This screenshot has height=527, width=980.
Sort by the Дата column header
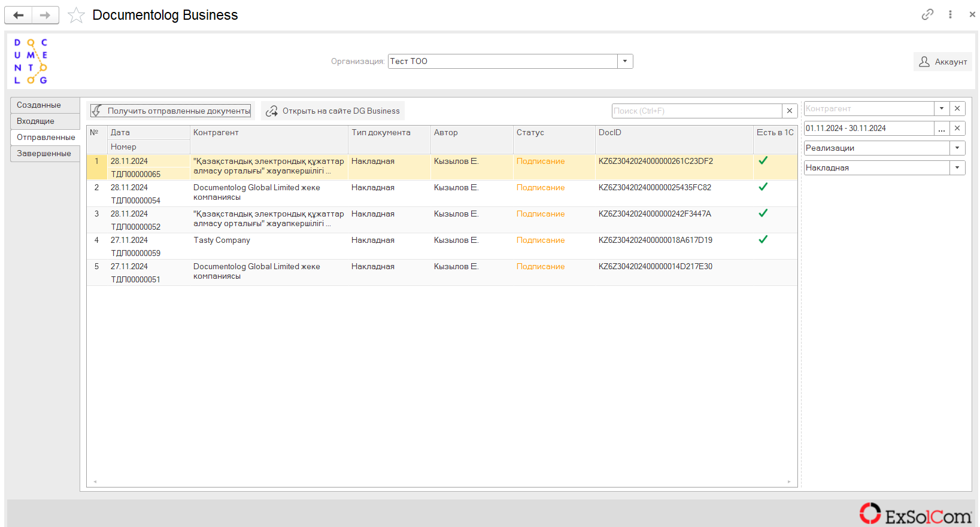click(148, 132)
